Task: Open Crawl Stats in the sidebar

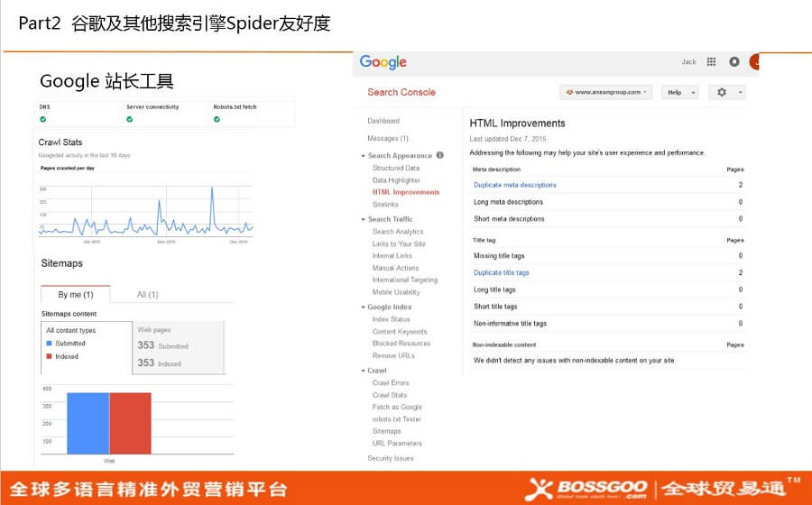Action: tap(390, 395)
